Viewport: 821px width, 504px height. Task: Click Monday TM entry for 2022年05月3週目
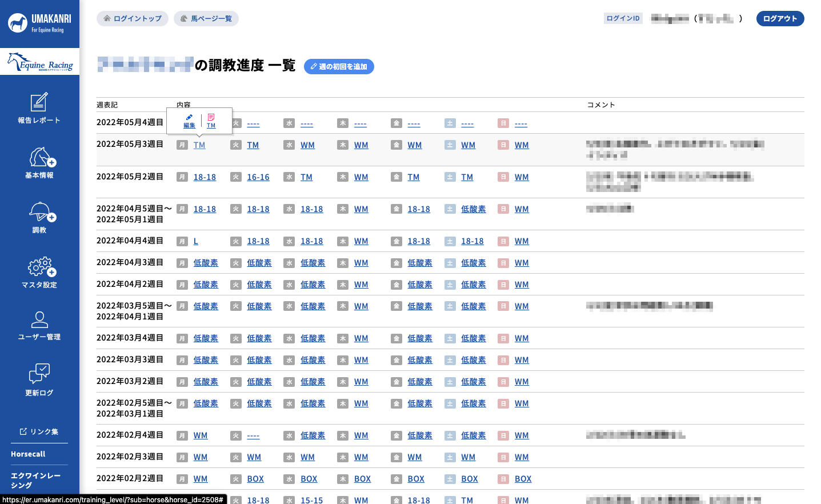point(199,145)
